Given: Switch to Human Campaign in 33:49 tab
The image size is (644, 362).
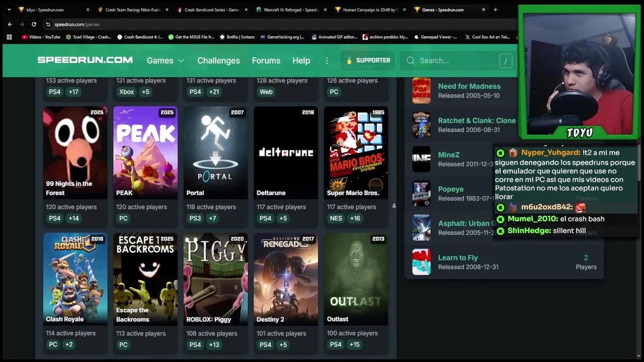Looking at the screenshot, I should click(370, 10).
